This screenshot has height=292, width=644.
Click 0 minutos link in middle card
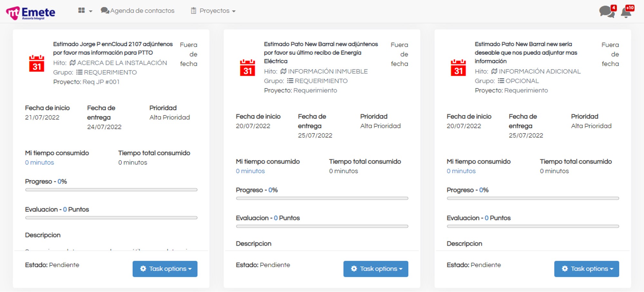point(250,171)
